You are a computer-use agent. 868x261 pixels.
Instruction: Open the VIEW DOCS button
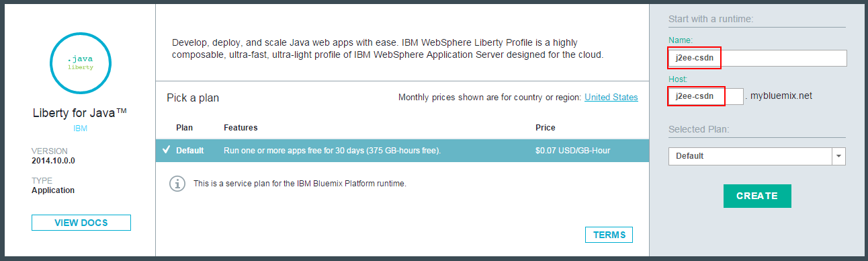coord(81,223)
